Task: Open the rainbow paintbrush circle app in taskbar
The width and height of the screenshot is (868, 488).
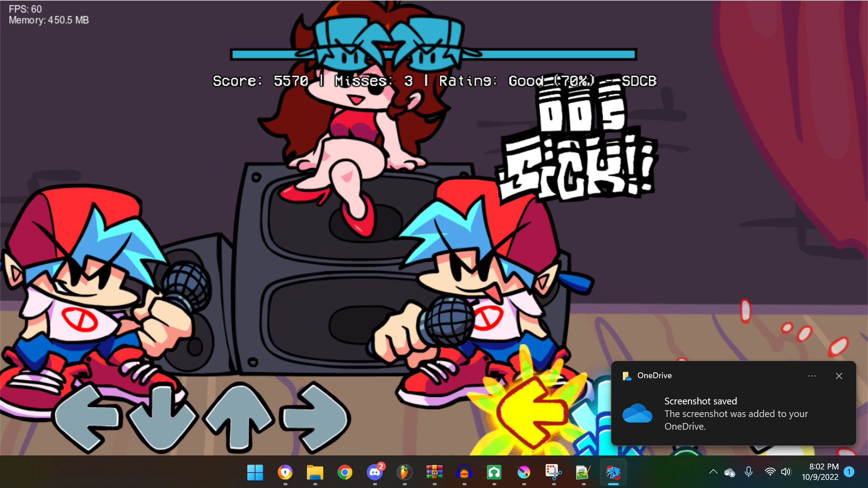Action: coord(524,473)
